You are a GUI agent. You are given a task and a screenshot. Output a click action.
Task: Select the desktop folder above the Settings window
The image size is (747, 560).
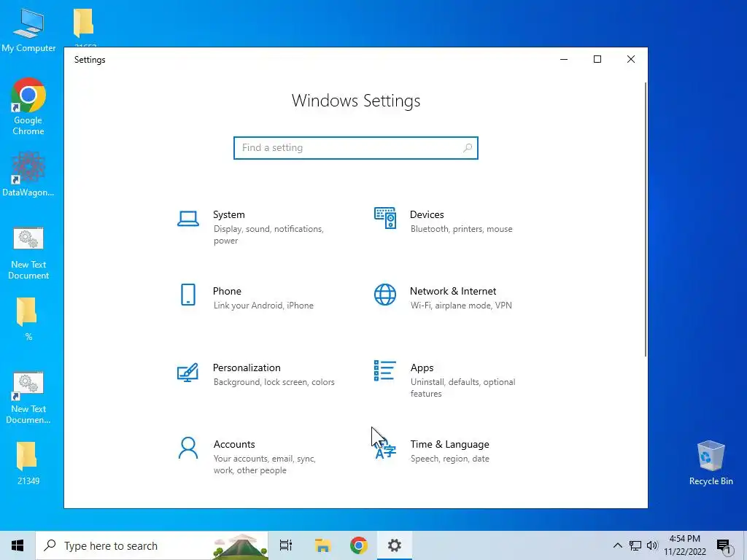click(x=84, y=24)
